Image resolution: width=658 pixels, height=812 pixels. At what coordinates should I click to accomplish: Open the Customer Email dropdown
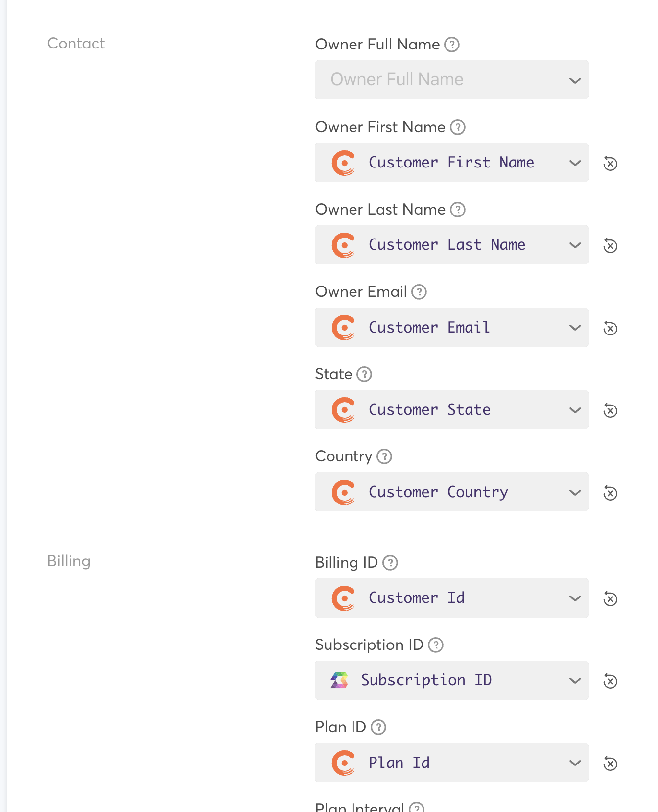pyautogui.click(x=451, y=327)
